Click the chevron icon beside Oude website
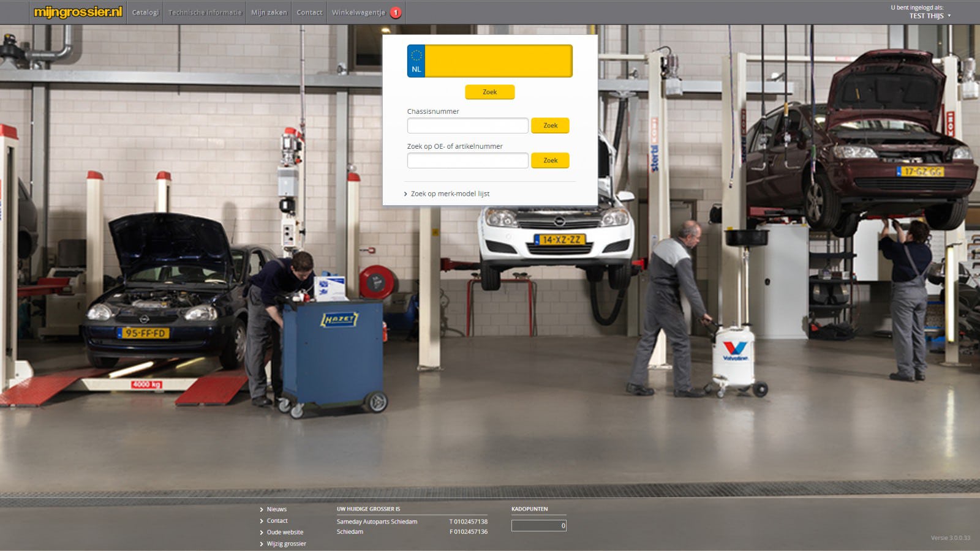 click(x=262, y=533)
